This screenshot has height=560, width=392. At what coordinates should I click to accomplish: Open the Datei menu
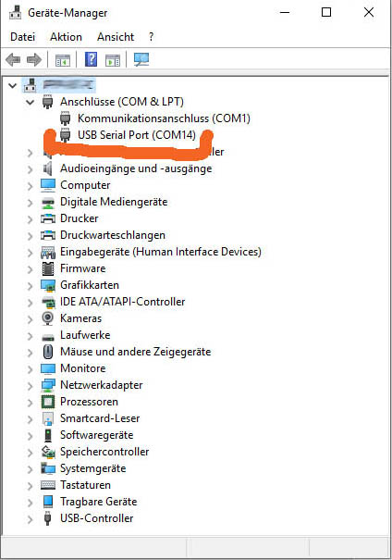23,37
